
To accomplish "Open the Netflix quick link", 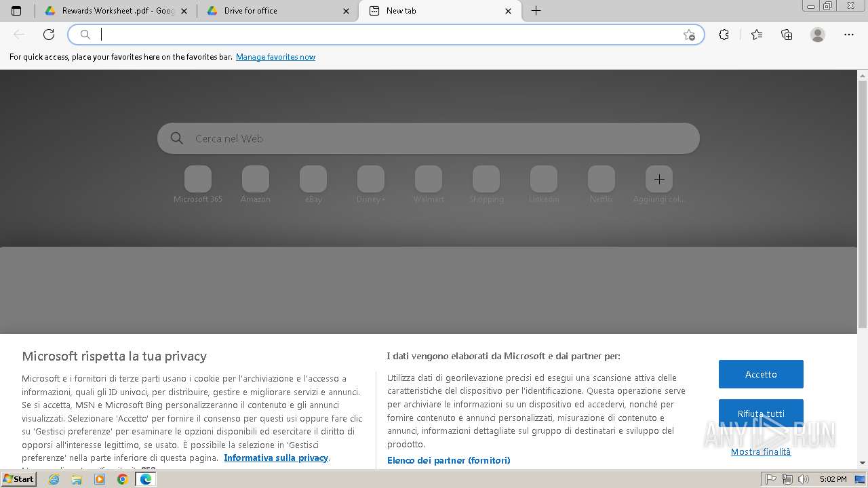I will point(601,184).
